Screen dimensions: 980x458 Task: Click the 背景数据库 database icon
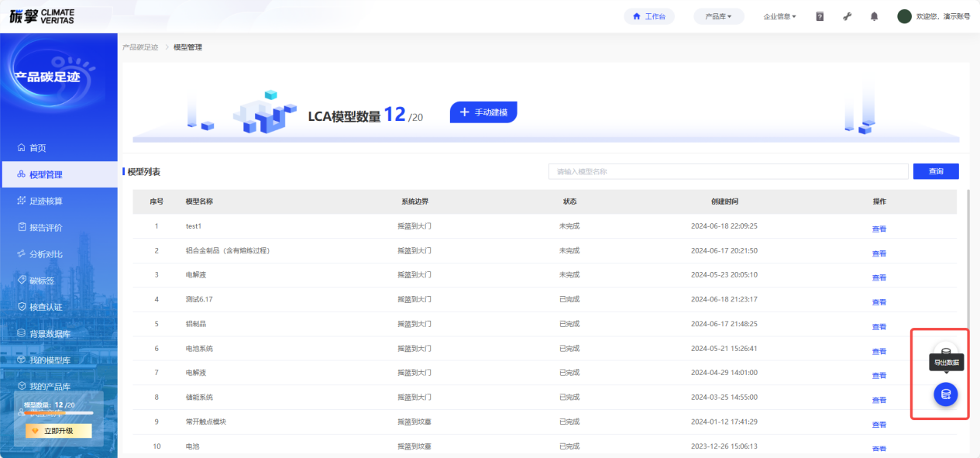coord(22,332)
